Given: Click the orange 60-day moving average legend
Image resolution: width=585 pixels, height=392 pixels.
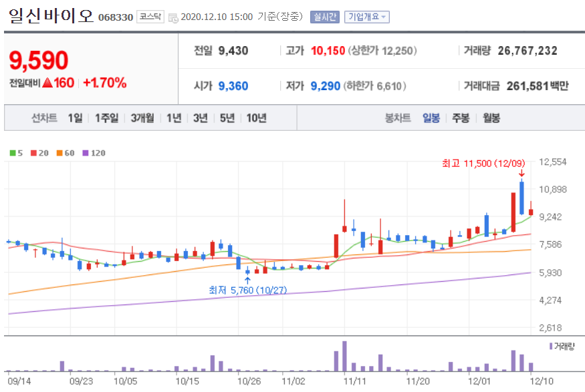Looking at the screenshot, I should [66, 153].
